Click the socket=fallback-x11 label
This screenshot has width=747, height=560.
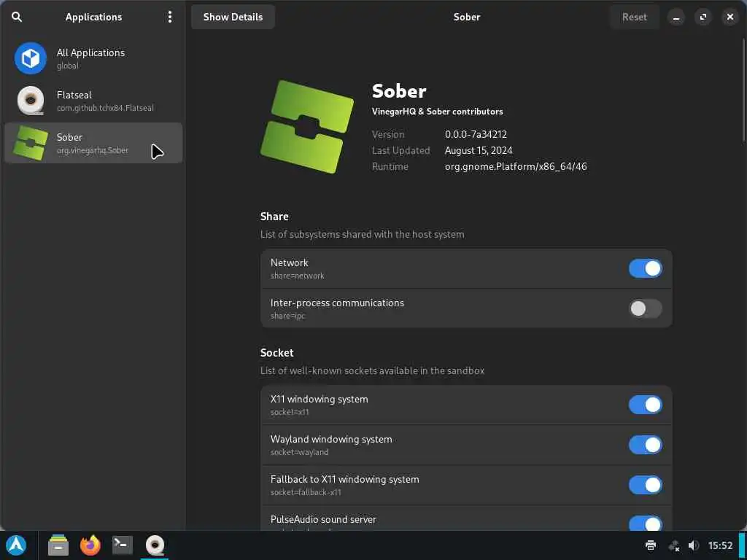(306, 492)
